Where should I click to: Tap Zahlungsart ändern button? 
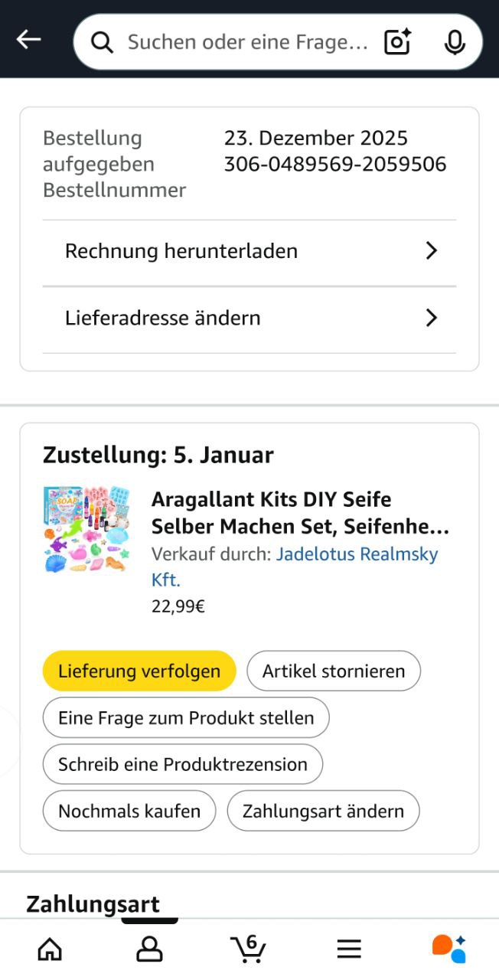coord(323,811)
